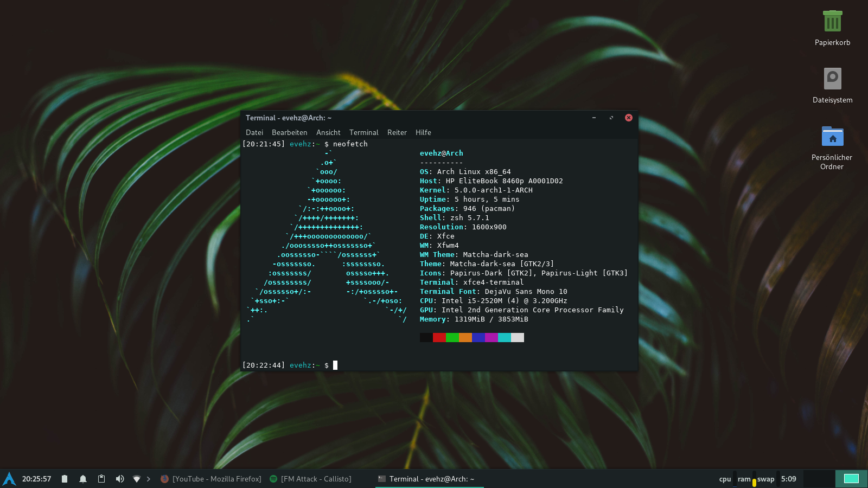The height and width of the screenshot is (488, 868).
Task: Open the Datei menu
Action: [254, 132]
